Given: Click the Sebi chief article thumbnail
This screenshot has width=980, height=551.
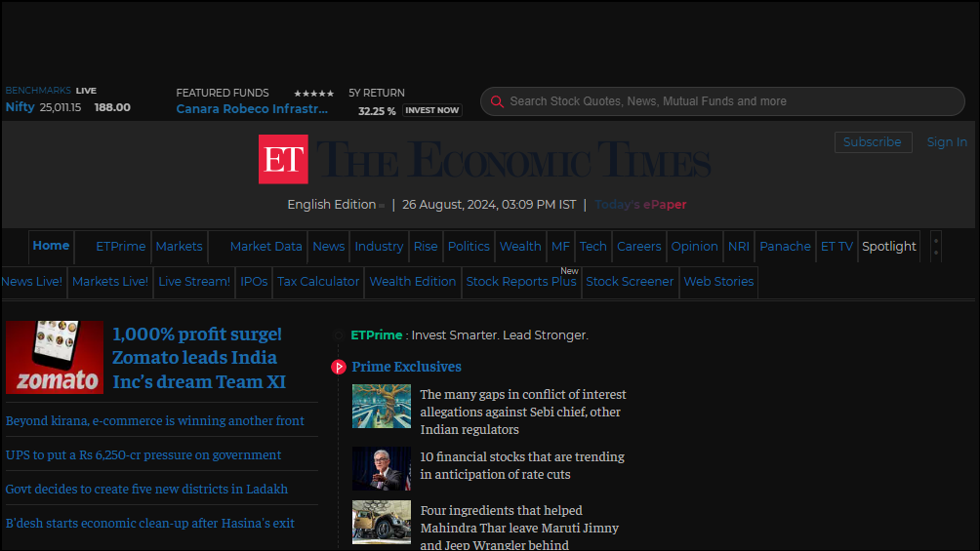Looking at the screenshot, I should [x=382, y=406].
